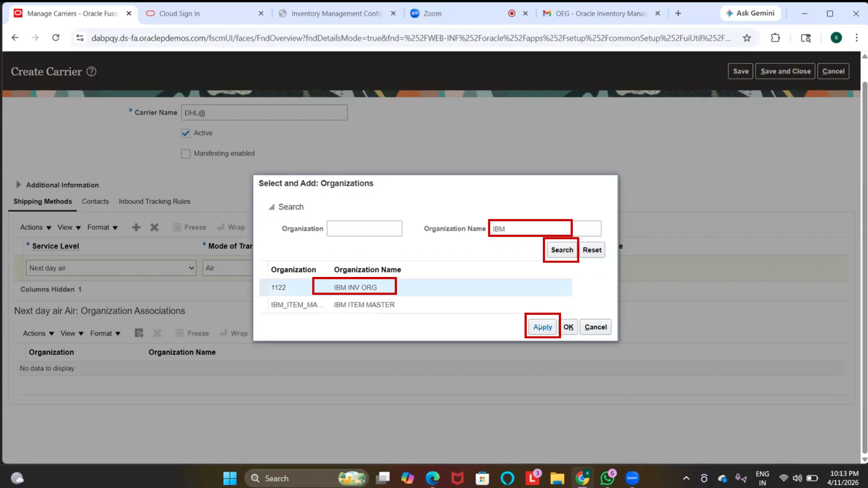
Task: Uncheck the Active checkbox
Action: coord(185,133)
